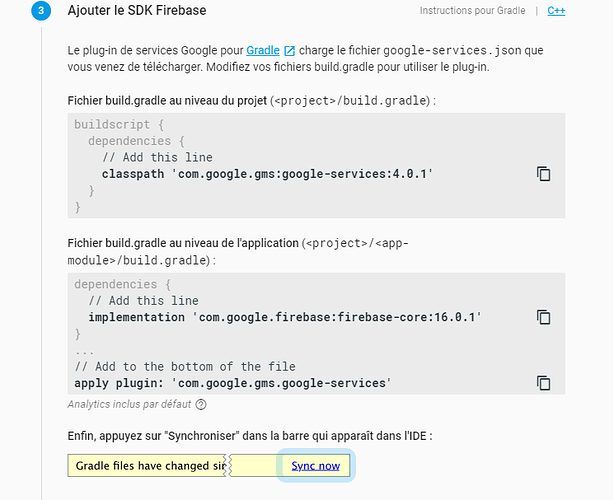The width and height of the screenshot is (613, 500).
Task: Open the external link icon beside Gradle
Action: [x=289, y=51]
